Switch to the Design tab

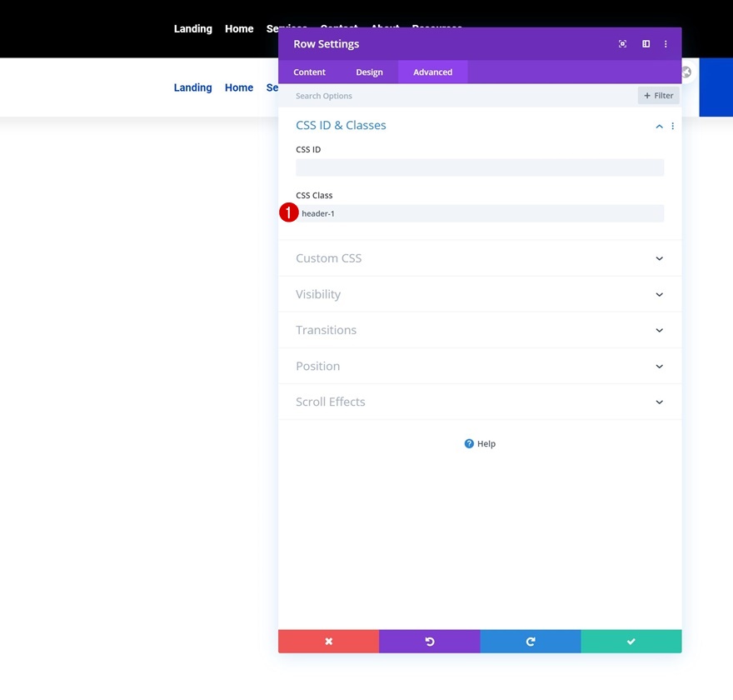(x=369, y=72)
